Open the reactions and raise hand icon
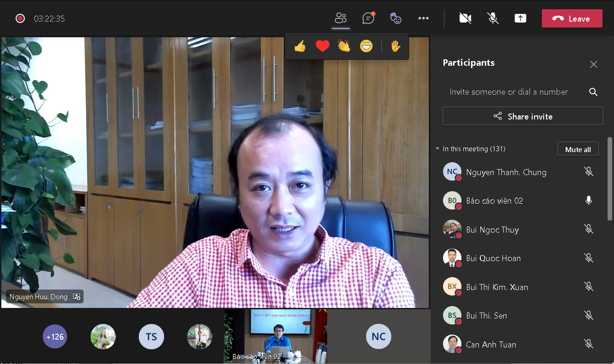The image size is (614, 364). 396,18
